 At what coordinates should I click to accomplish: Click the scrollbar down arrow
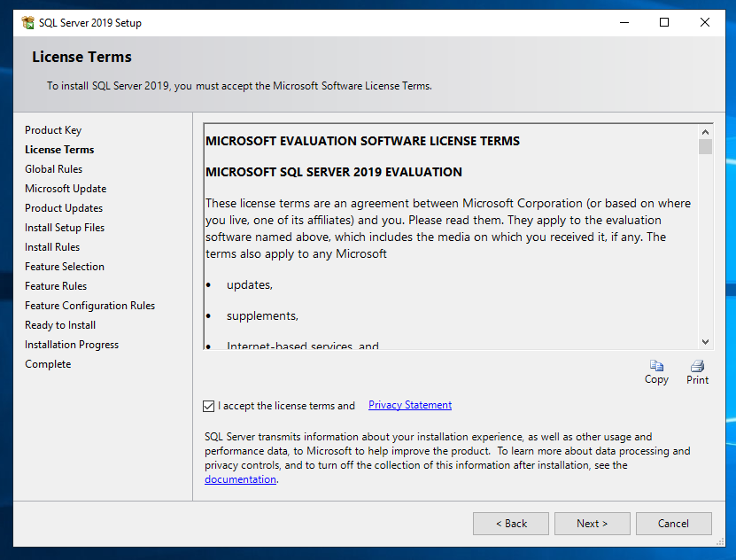tap(705, 340)
